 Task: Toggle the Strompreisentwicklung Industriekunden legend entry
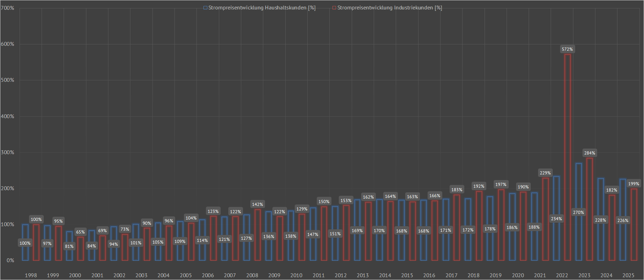click(389, 8)
